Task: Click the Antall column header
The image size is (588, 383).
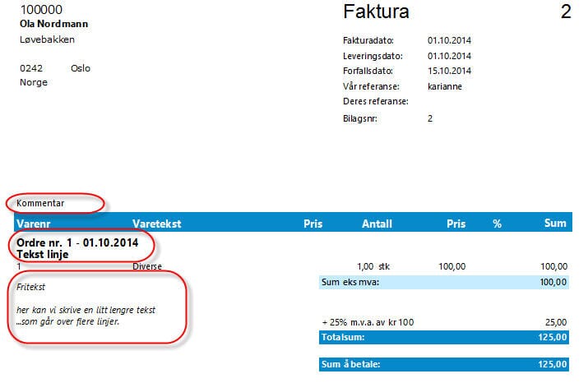Action: [377, 223]
